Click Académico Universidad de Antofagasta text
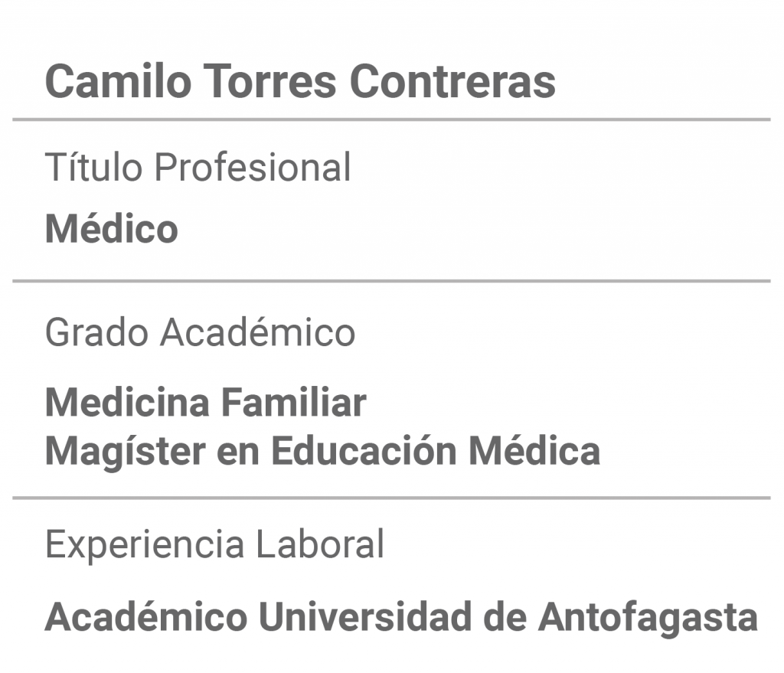Viewport: 784px width, 673px height. (x=401, y=617)
